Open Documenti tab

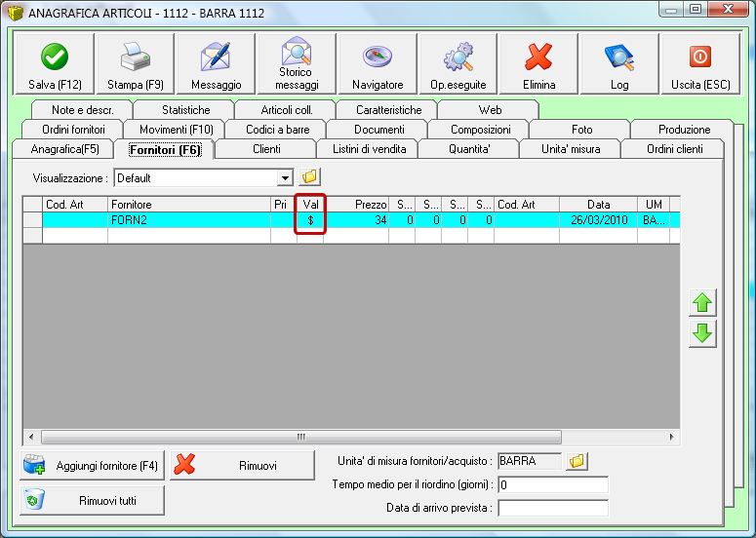click(x=378, y=129)
